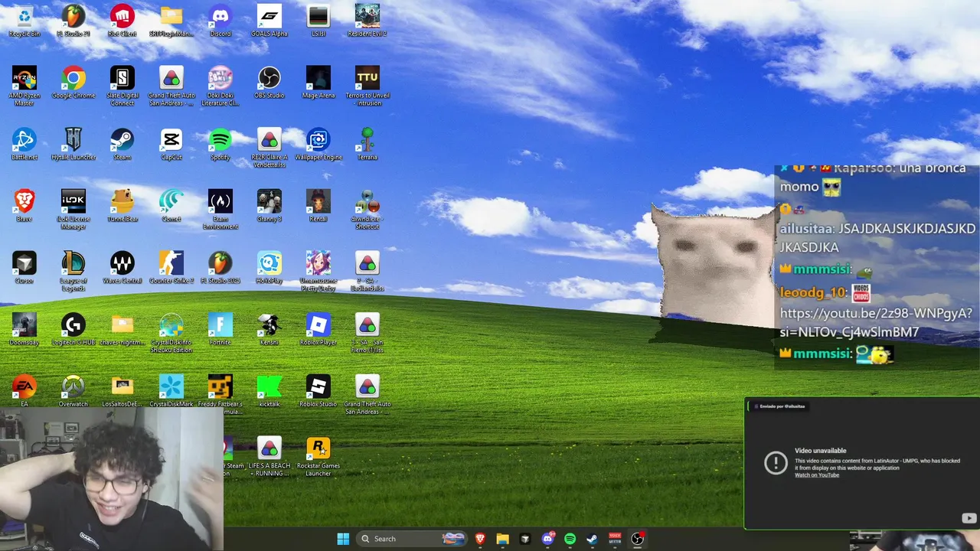Open Exam Environment icon
This screenshot has width=980, height=551.
coord(220,209)
